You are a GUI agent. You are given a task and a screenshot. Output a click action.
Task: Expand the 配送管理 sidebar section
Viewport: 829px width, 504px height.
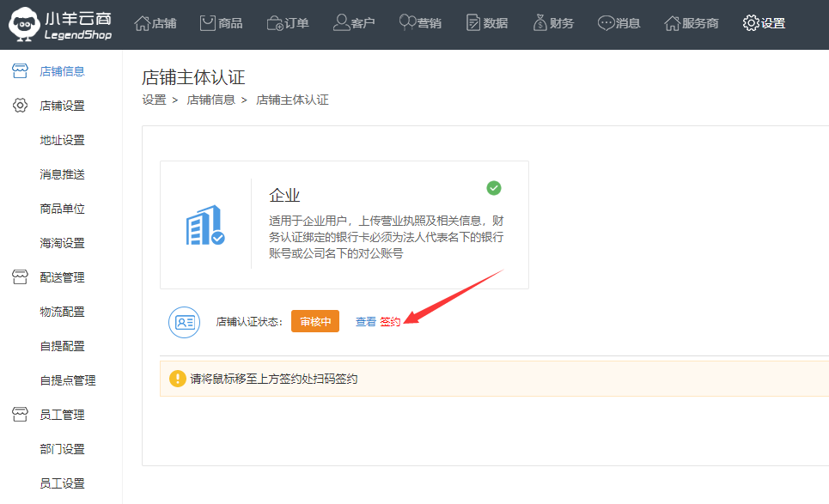coord(62,277)
